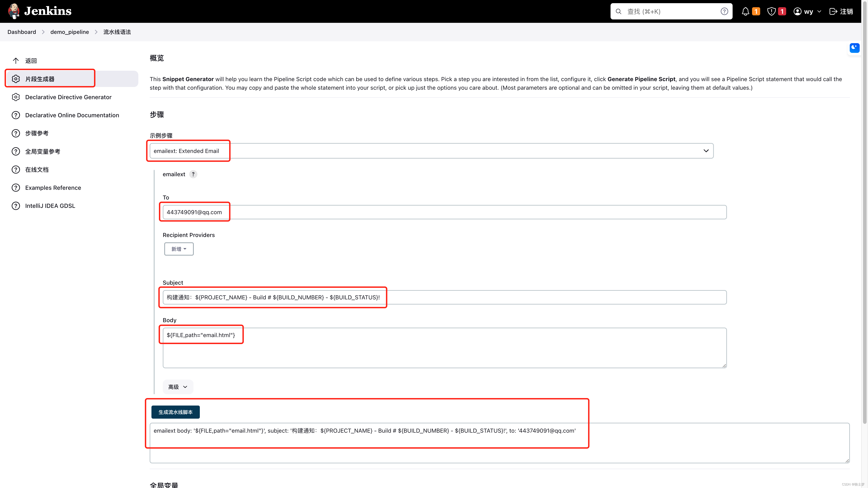Click the 生成流水线脚本 button
868x488 pixels.
click(175, 412)
